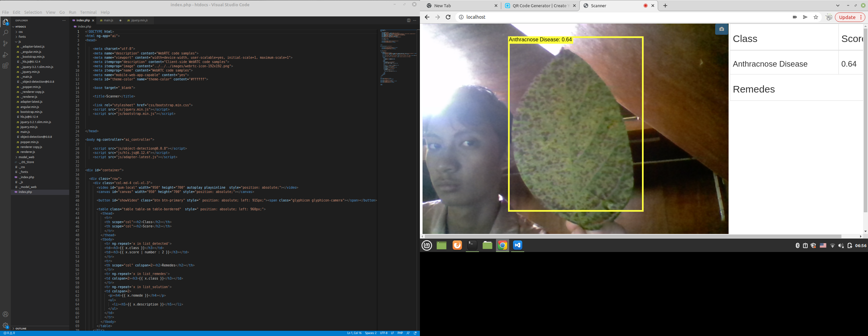The image size is (868, 336).
Task: View site information for localhost
Action: click(x=461, y=17)
